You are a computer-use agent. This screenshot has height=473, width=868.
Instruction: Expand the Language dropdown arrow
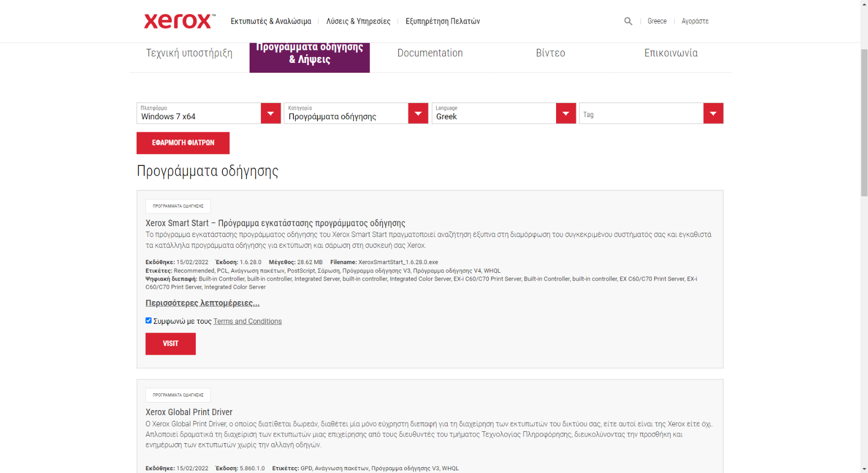(566, 113)
